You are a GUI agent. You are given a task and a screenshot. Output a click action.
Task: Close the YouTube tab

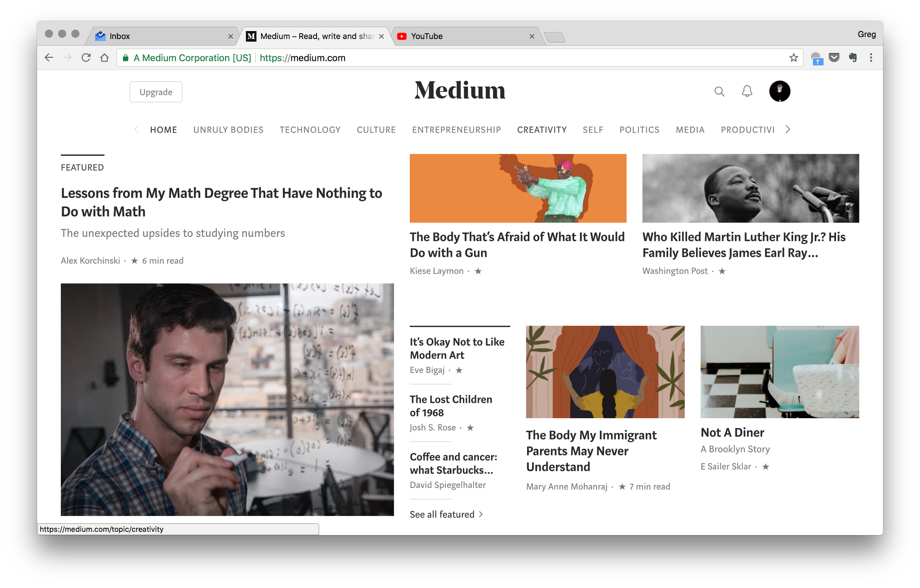click(532, 36)
